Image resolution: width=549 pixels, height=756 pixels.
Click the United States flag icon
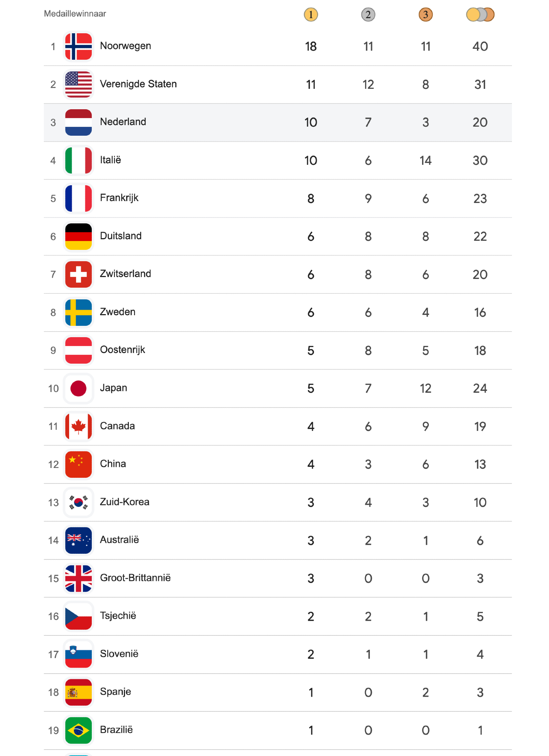[x=78, y=84]
